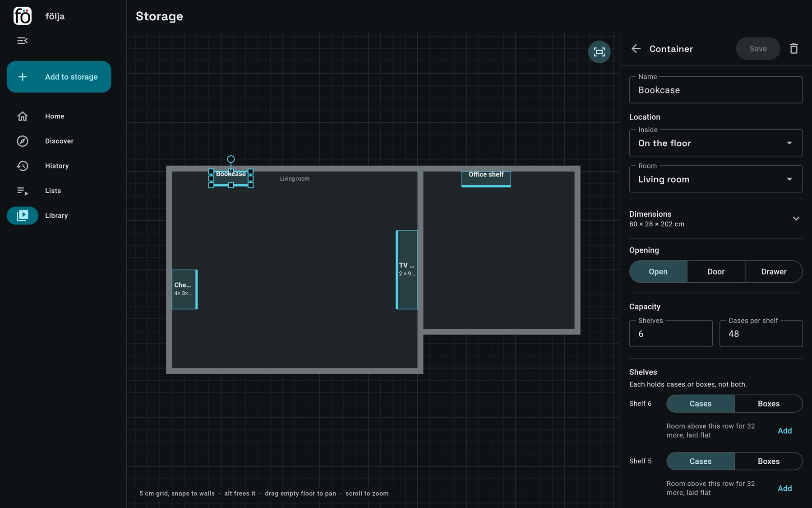Click the Library icon in the sidebar
Image resolution: width=812 pixels, height=508 pixels.
click(x=22, y=215)
